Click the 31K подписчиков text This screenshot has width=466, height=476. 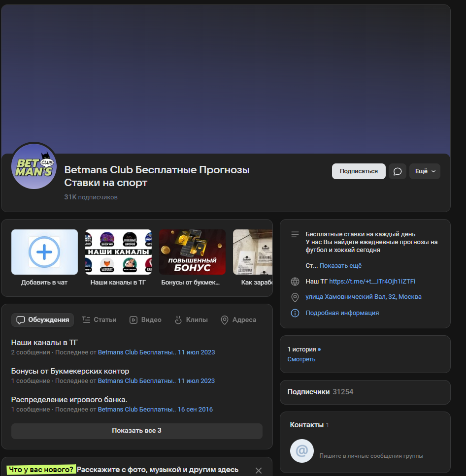click(x=91, y=197)
